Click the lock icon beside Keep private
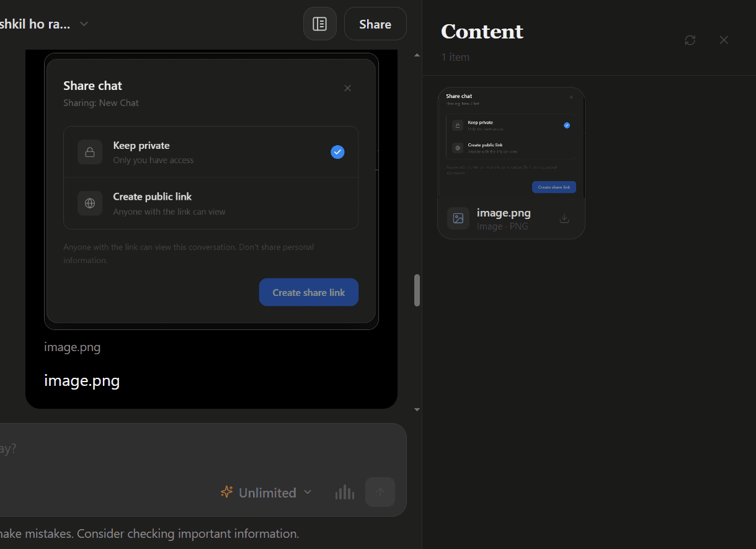This screenshot has width=756, height=549. (x=90, y=152)
